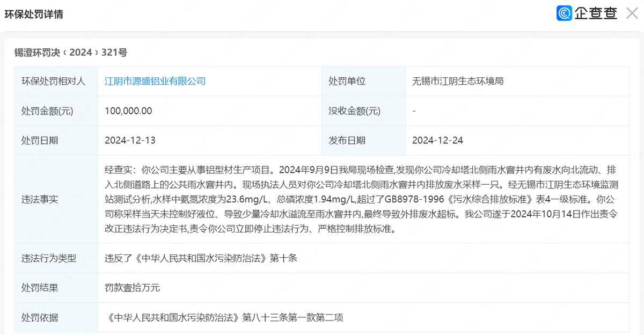Click the 违法行为类型 label cell

[56, 258]
